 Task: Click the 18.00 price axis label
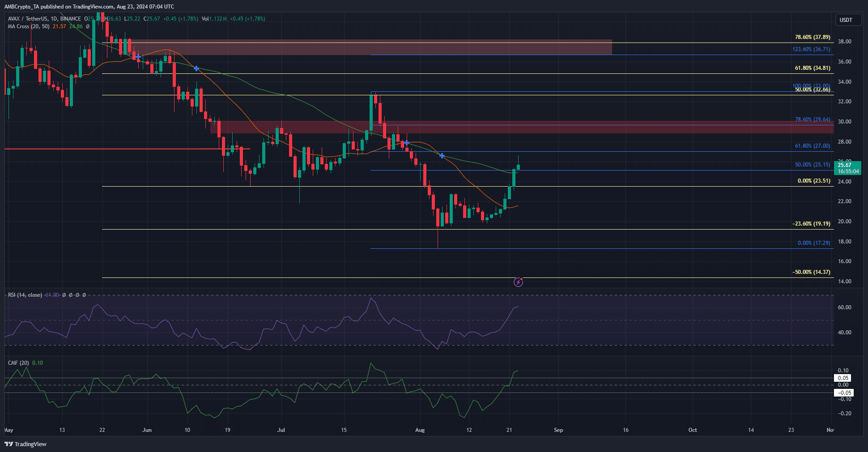[844, 242]
